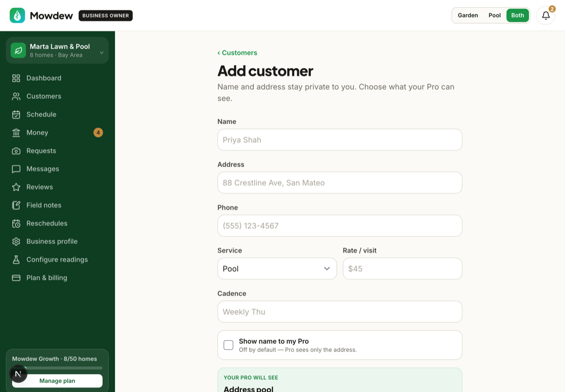Click the Requests camera icon
The image size is (565, 392).
(16, 151)
